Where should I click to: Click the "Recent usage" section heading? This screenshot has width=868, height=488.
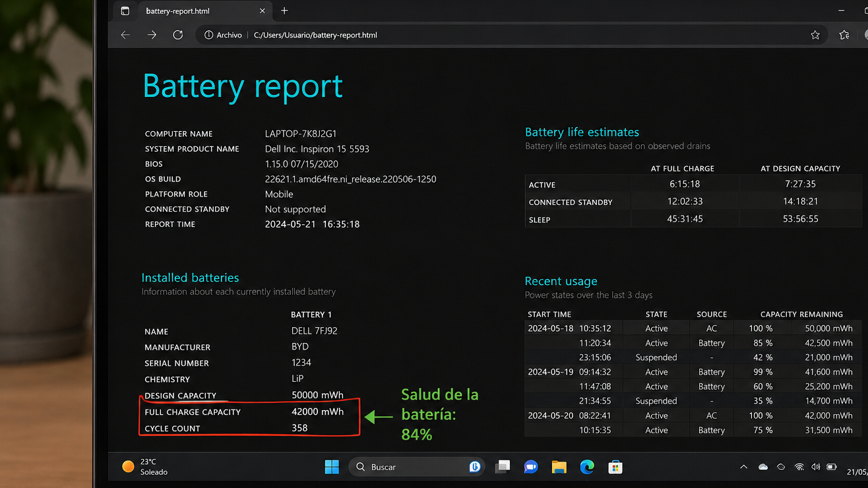point(561,281)
